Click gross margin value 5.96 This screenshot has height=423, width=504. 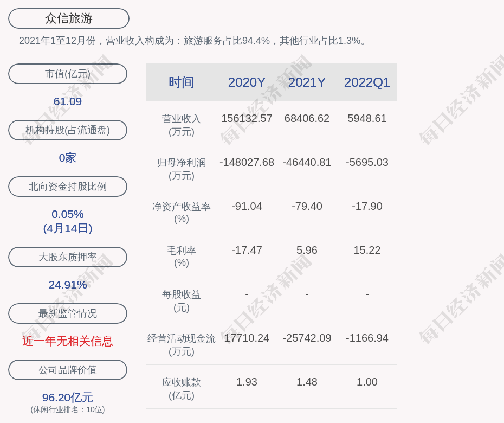pyautogui.click(x=307, y=250)
